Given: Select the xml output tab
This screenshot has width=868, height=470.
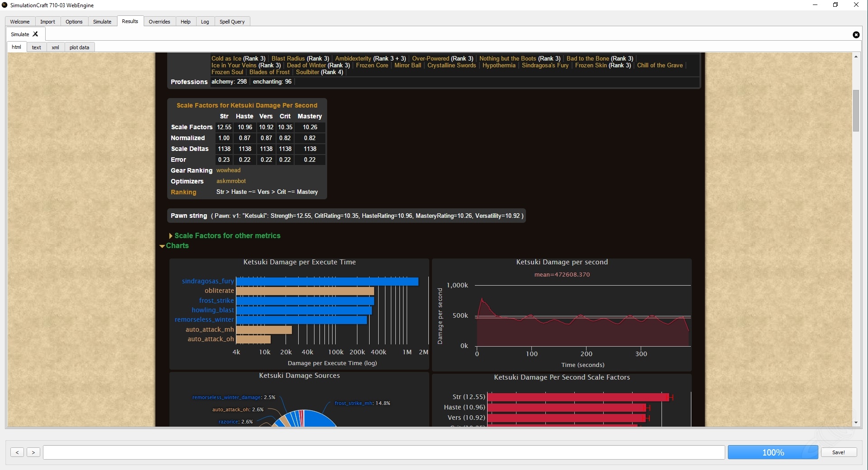Looking at the screenshot, I should pos(55,47).
